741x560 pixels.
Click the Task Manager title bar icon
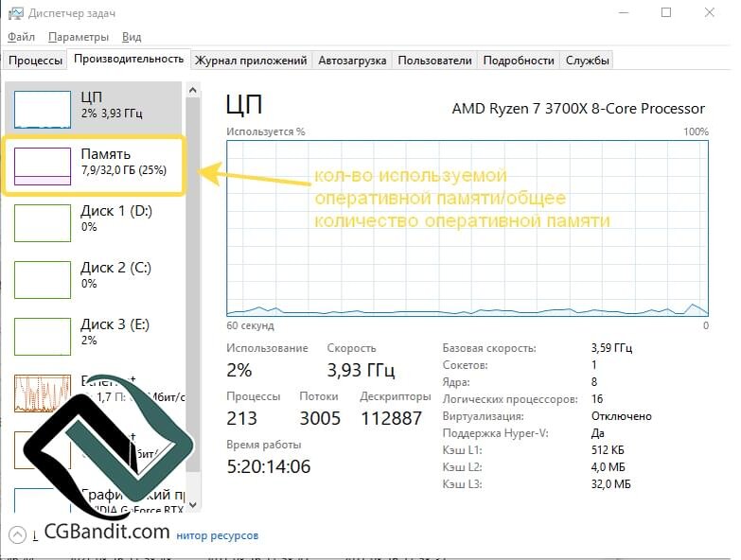(x=15, y=13)
